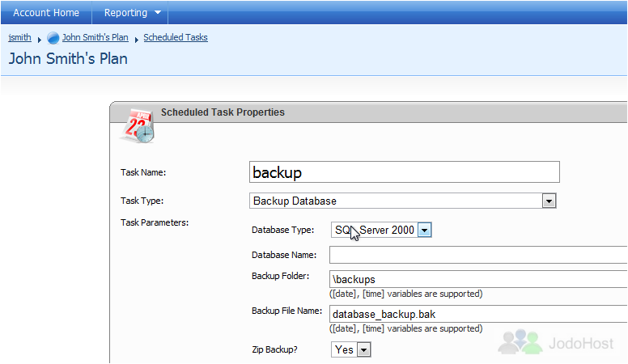Click the Scheduled Task Properties header

[223, 112]
